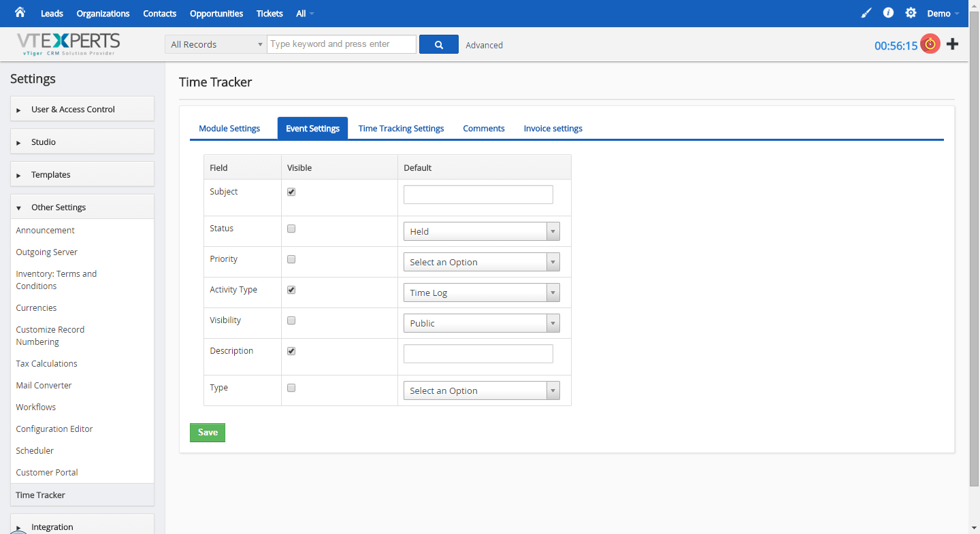Click the search magnifier button
Viewport: 980px width, 534px height.
[439, 44]
